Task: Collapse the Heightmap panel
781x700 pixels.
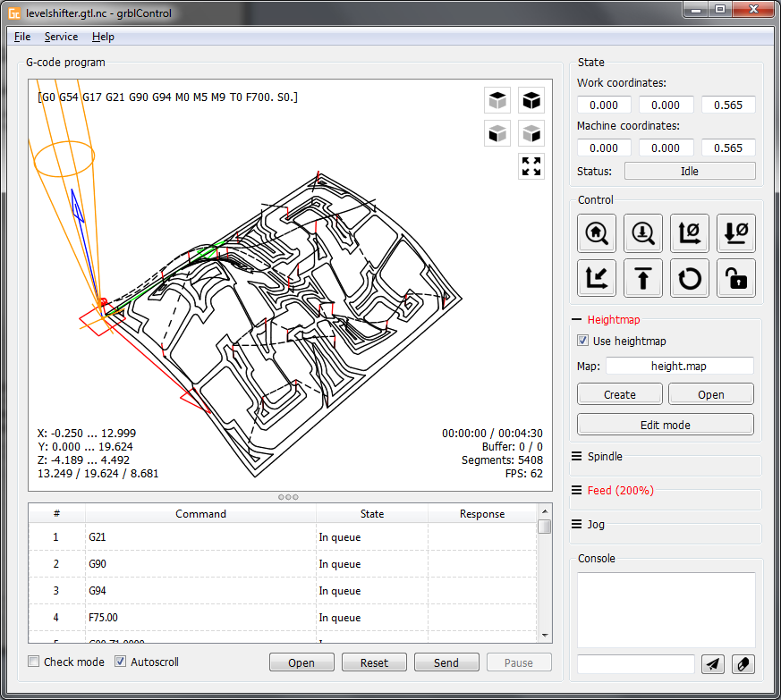Action: point(577,319)
